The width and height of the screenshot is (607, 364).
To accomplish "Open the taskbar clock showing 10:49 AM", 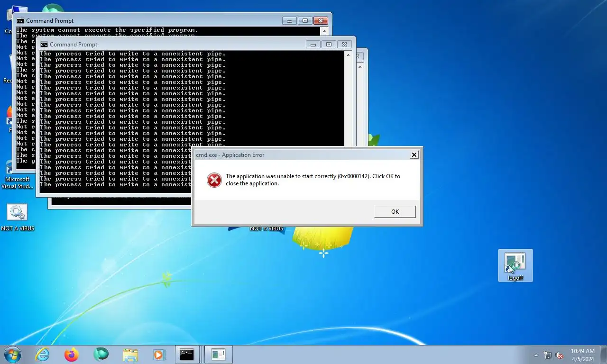I will point(582,355).
